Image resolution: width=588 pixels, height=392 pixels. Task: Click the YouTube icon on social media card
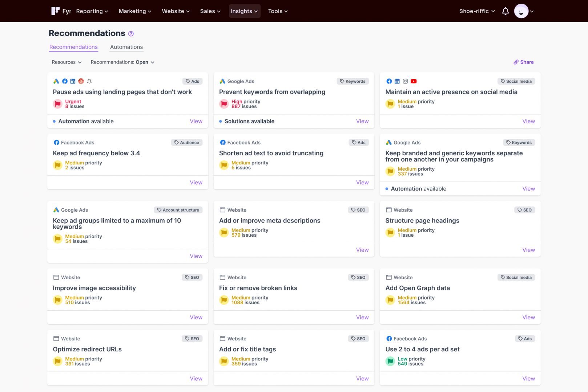(414, 81)
